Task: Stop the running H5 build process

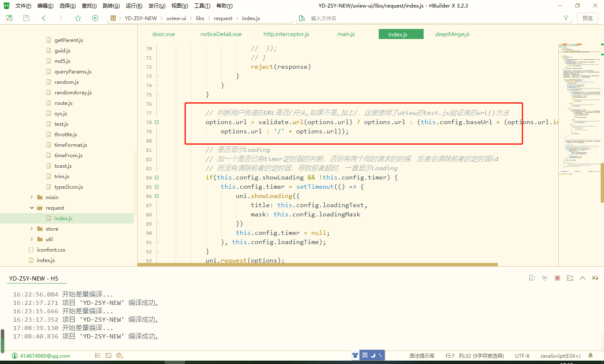Action: click(557, 278)
